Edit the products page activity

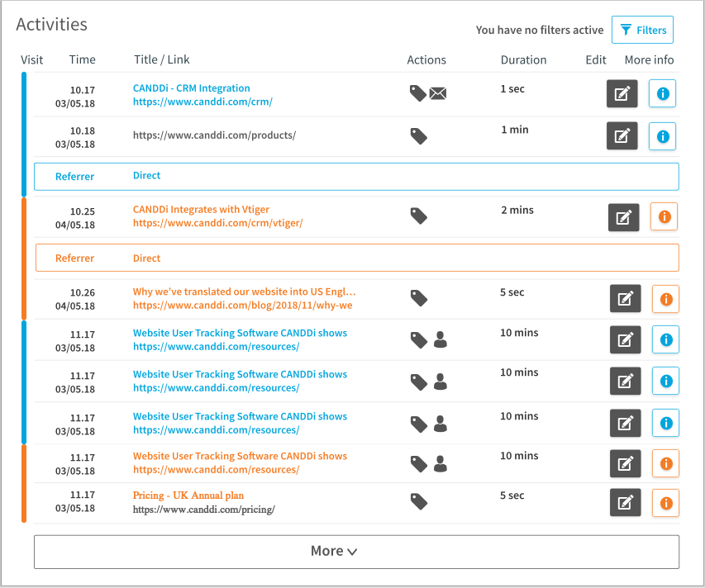coord(622,135)
